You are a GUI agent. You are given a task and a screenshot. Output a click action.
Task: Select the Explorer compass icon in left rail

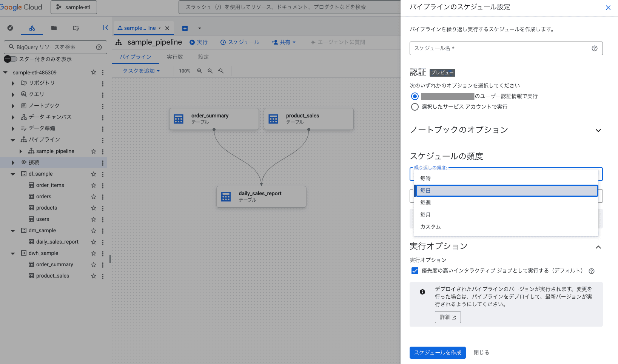point(10,28)
